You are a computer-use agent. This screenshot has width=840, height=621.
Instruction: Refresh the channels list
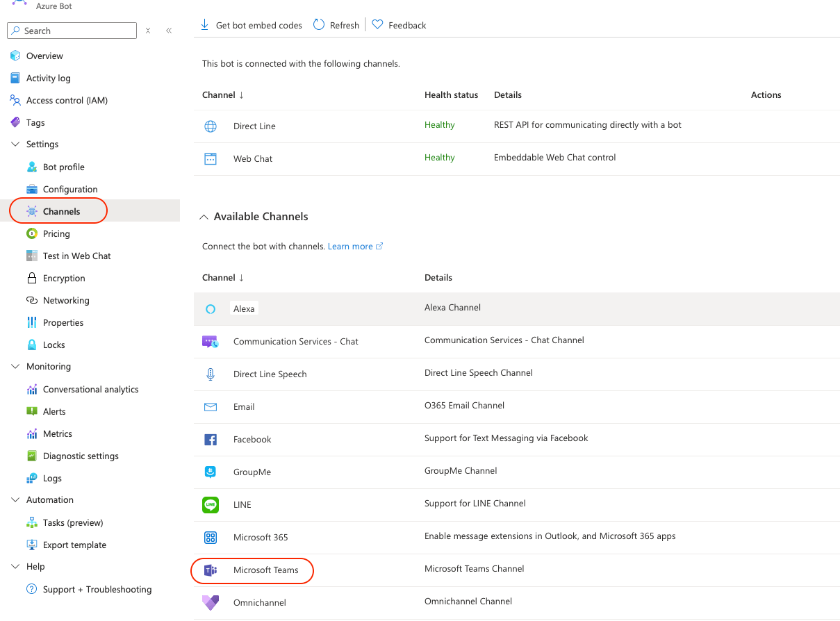click(336, 25)
